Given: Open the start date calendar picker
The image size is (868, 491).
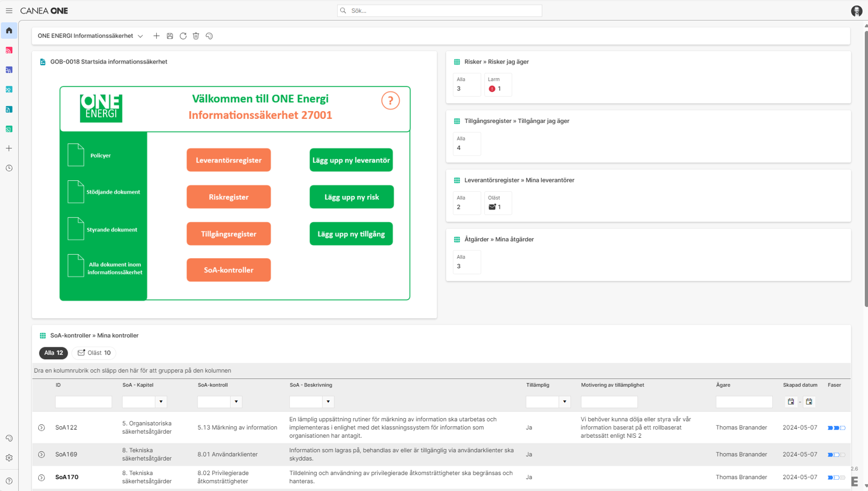Looking at the screenshot, I should [x=791, y=402].
